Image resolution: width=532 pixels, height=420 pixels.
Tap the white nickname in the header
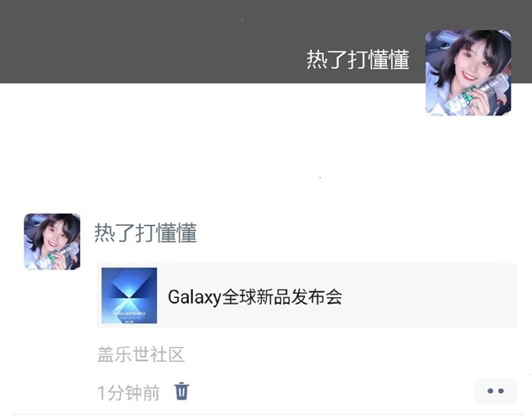(358, 60)
